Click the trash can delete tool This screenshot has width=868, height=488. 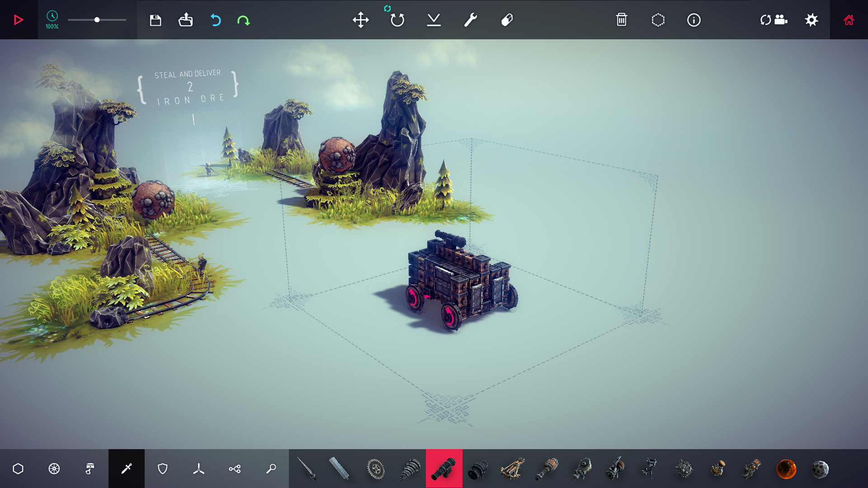[x=622, y=19]
